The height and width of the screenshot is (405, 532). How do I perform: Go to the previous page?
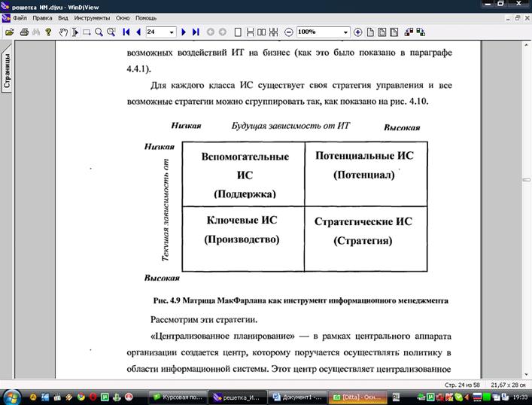pyautogui.click(x=138, y=32)
